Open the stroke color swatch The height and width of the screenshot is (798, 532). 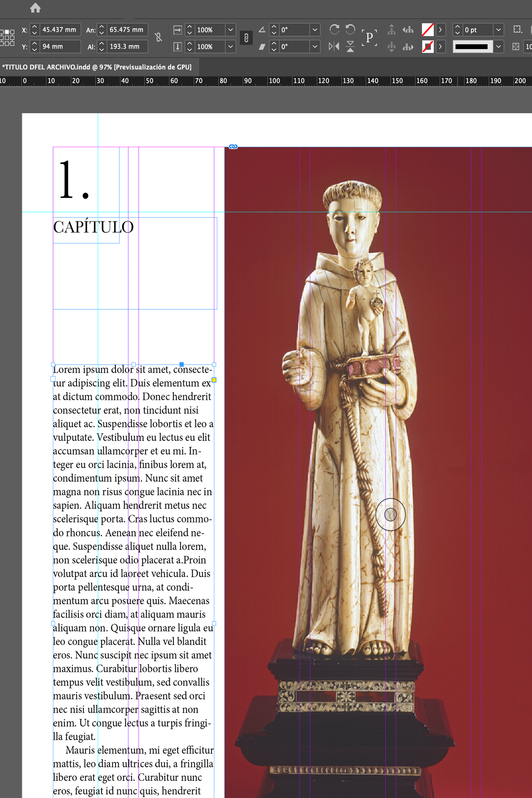click(x=428, y=47)
